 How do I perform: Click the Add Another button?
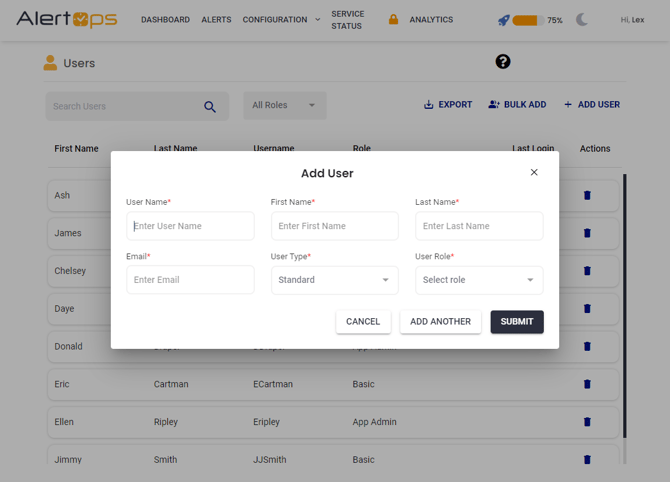pyautogui.click(x=440, y=322)
